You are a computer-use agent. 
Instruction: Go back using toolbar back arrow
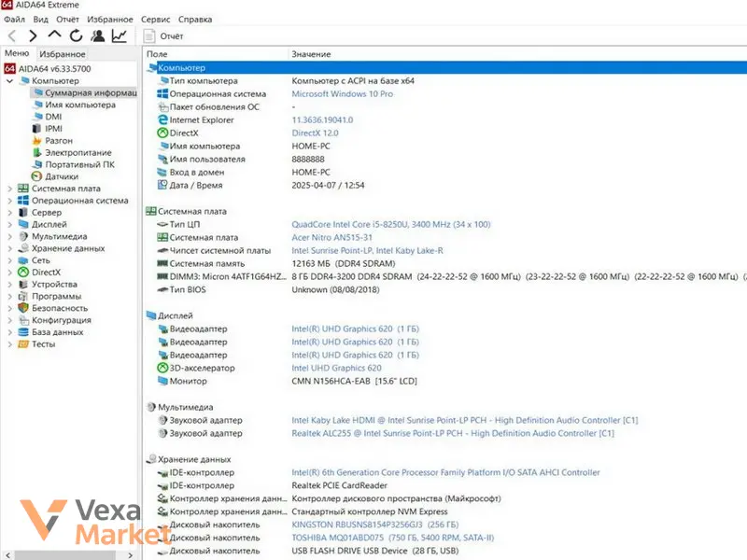coord(12,35)
